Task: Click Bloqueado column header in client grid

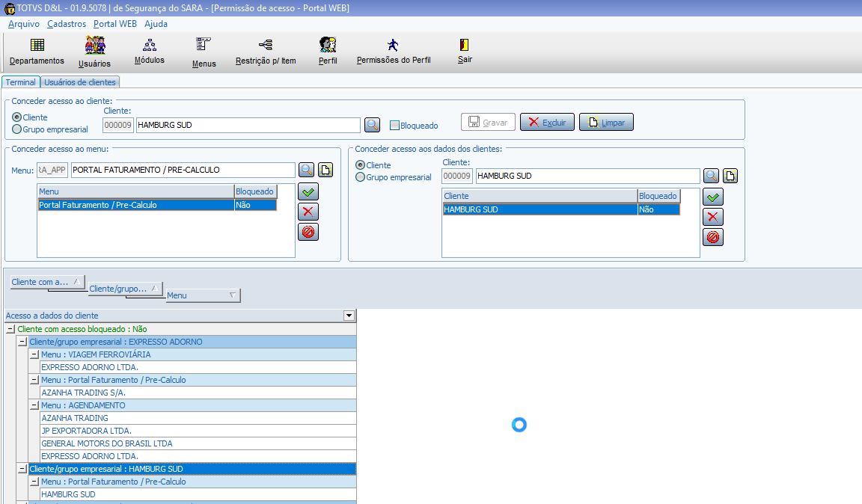Action: pos(658,196)
